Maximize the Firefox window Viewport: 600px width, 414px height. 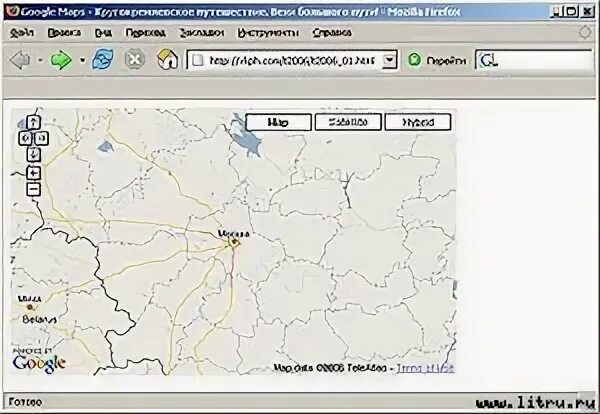[572, 12]
